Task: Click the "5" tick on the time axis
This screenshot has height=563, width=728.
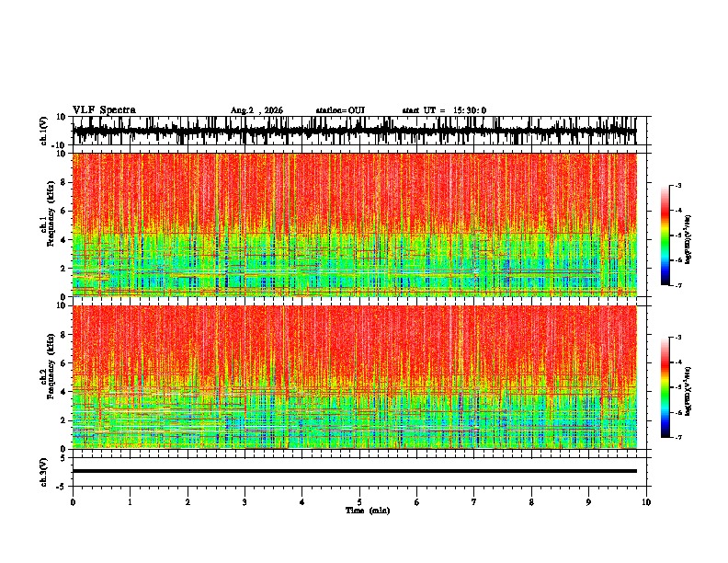Action: click(359, 502)
